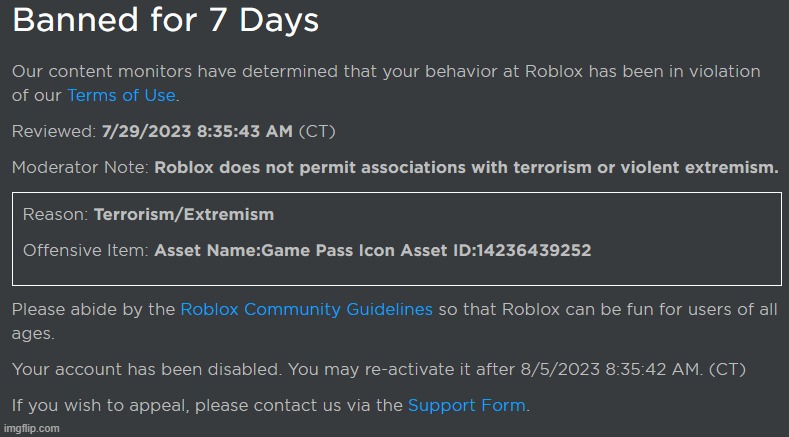This screenshot has height=437, width=789.
Task: Click the "Reviewed:" label
Action: coord(54,132)
